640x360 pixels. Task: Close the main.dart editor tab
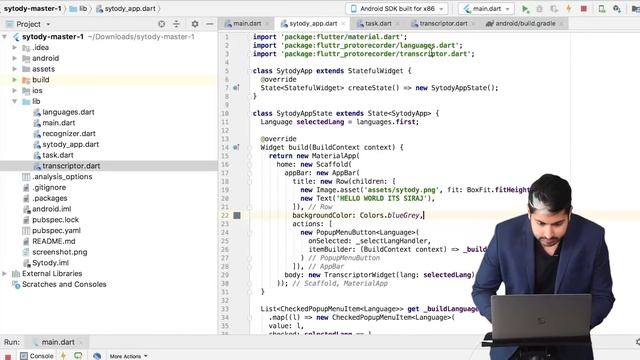pyautogui.click(x=268, y=24)
